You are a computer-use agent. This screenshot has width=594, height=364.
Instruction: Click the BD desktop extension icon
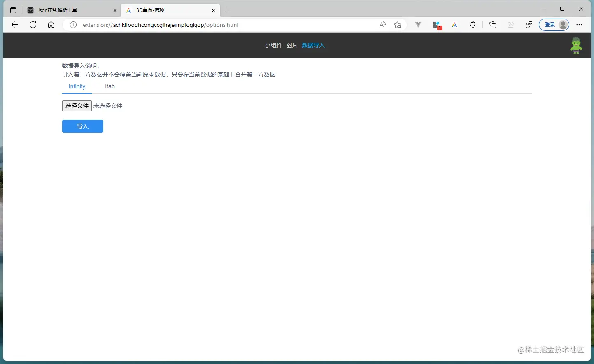coord(454,25)
